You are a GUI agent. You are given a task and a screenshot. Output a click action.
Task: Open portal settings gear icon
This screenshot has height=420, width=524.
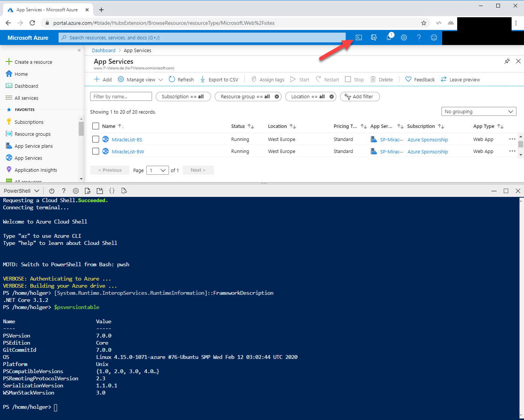[x=404, y=37]
